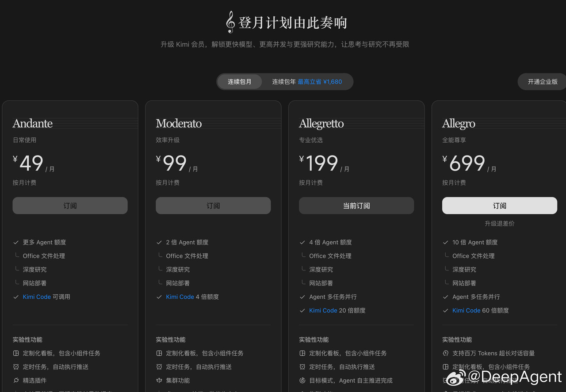This screenshot has width=566, height=392.
Task: Click the Allegro plan title
Action: [x=459, y=124]
